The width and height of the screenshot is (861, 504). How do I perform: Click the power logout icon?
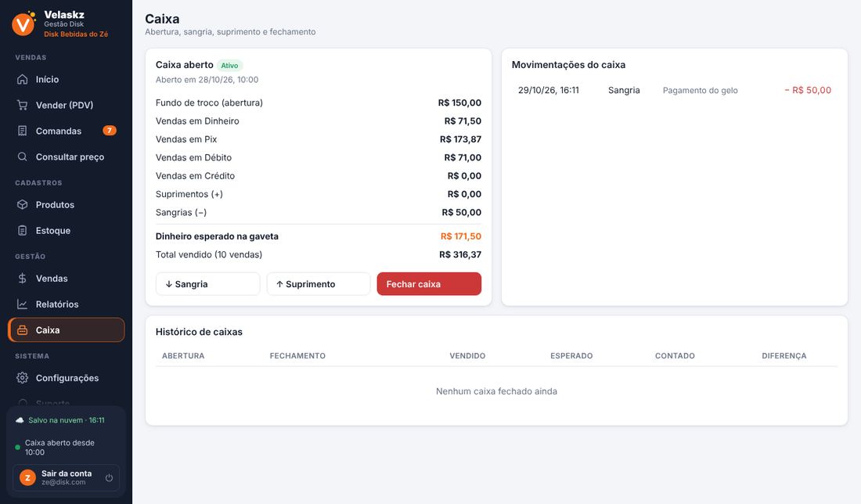(x=109, y=477)
